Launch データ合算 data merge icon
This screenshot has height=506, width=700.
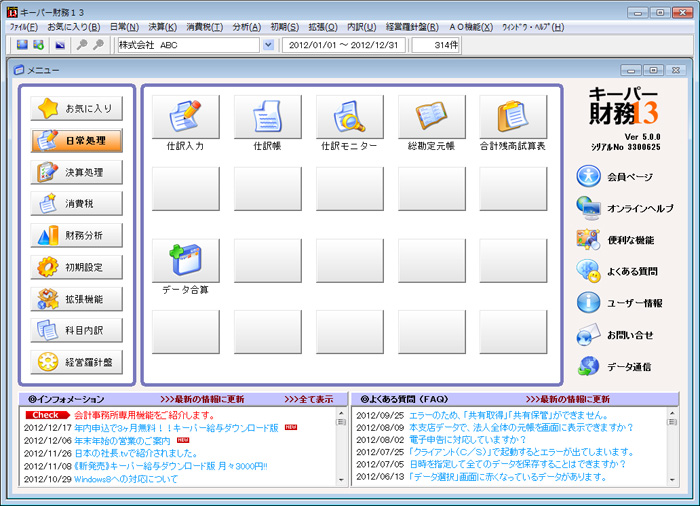click(186, 260)
